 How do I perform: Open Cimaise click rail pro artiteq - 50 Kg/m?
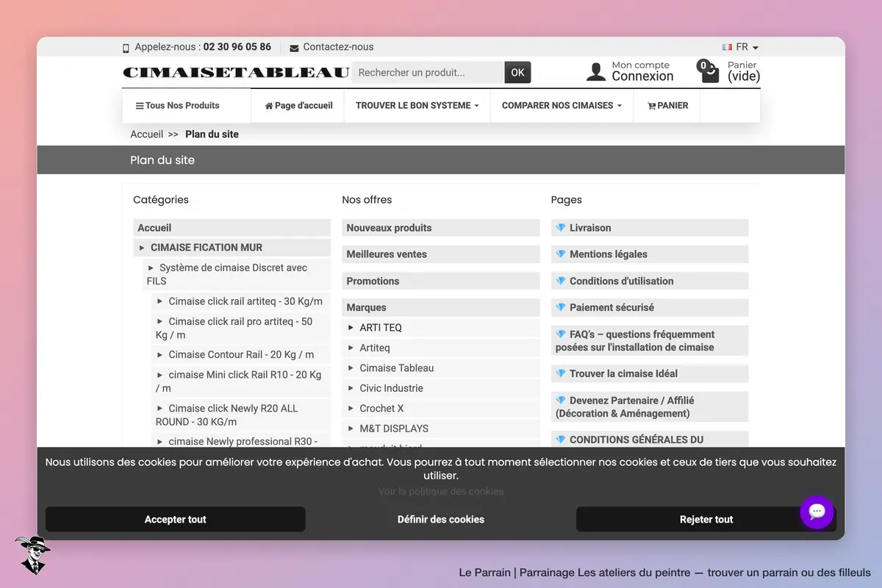click(241, 328)
